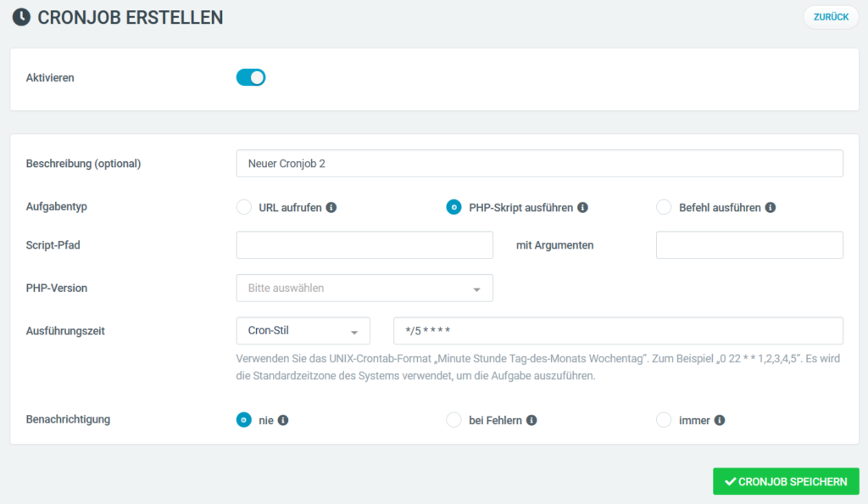
Task: Click the arrow of Bitte auswählen combo box
Action: [x=476, y=289]
